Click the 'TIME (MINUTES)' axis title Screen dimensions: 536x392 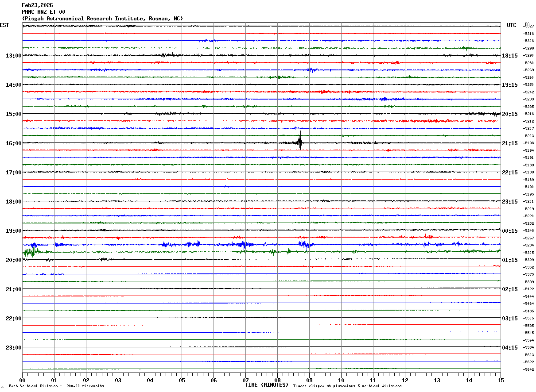click(267, 385)
